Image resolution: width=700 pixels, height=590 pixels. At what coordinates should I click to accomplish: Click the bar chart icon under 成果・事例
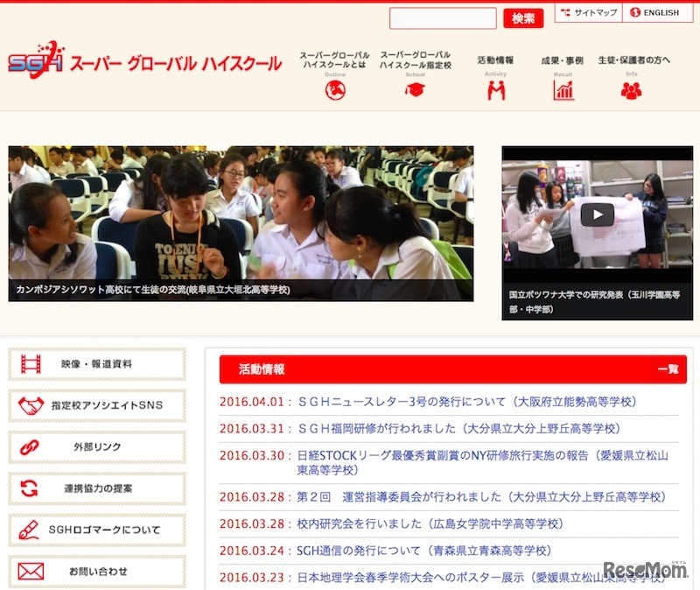pos(565,91)
